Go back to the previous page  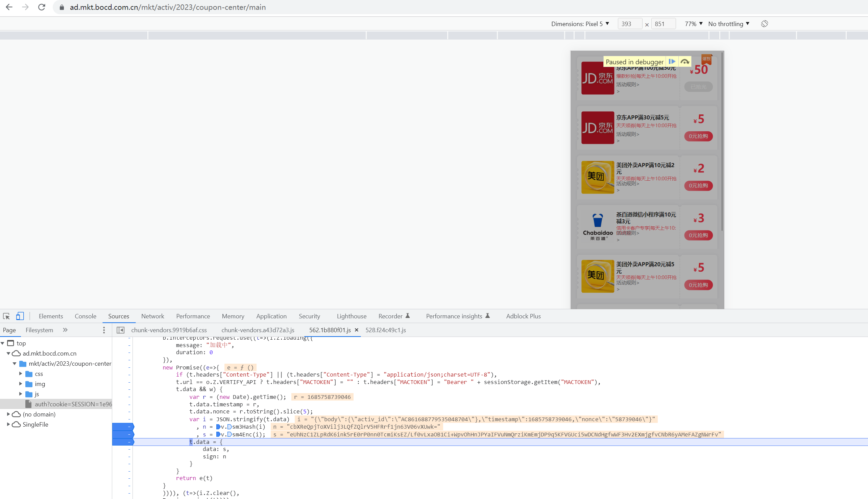tap(9, 7)
